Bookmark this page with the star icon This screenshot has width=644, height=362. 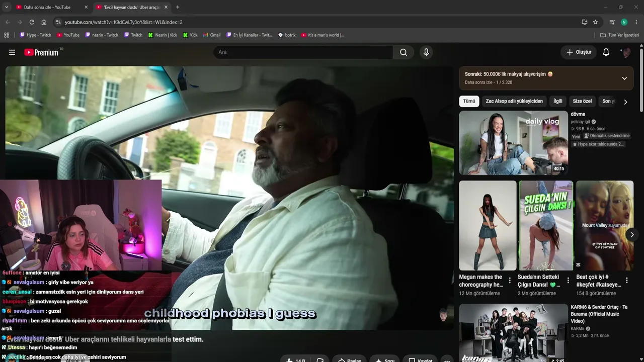(x=595, y=22)
